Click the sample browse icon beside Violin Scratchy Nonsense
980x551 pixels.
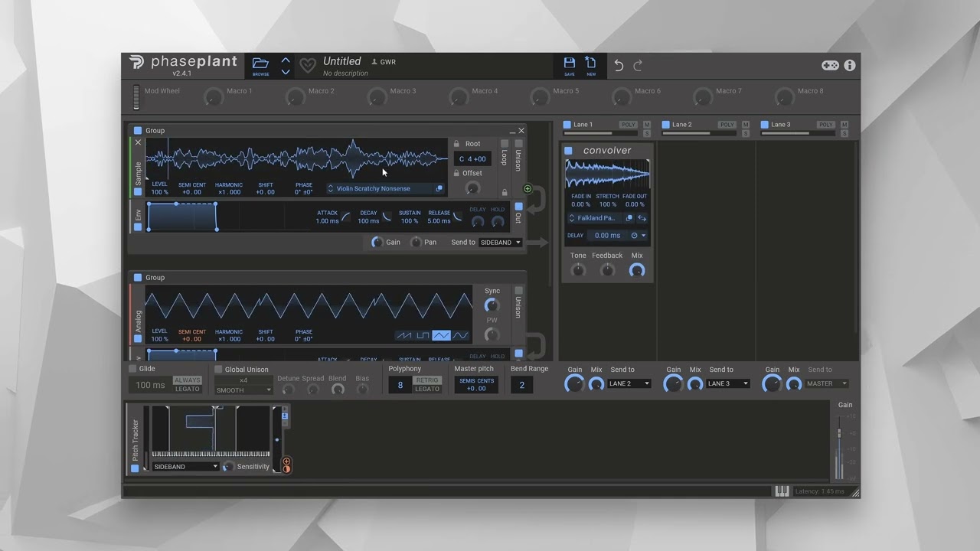[439, 189]
